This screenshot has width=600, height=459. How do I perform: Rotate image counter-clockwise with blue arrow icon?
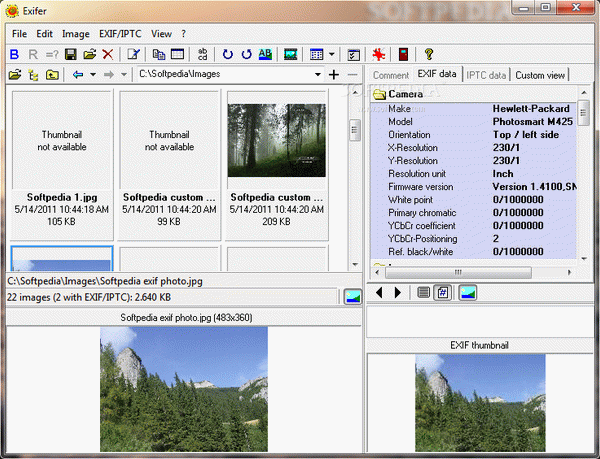tap(246, 55)
